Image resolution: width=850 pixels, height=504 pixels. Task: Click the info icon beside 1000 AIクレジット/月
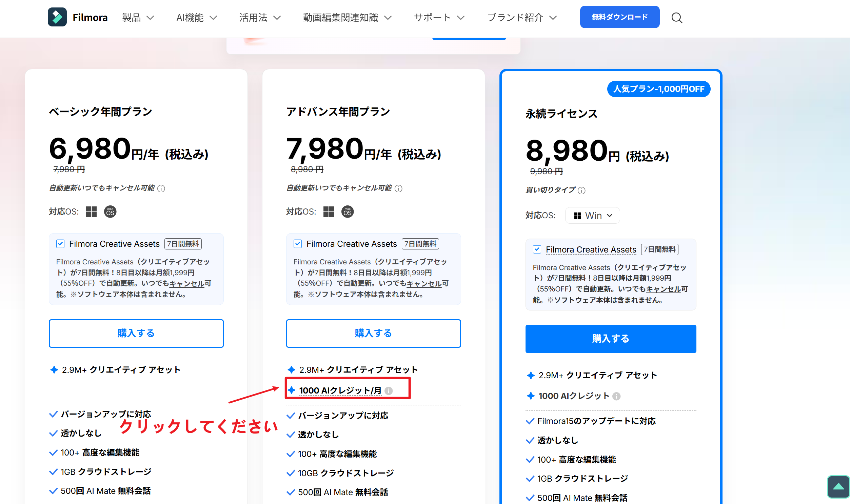pyautogui.click(x=389, y=390)
